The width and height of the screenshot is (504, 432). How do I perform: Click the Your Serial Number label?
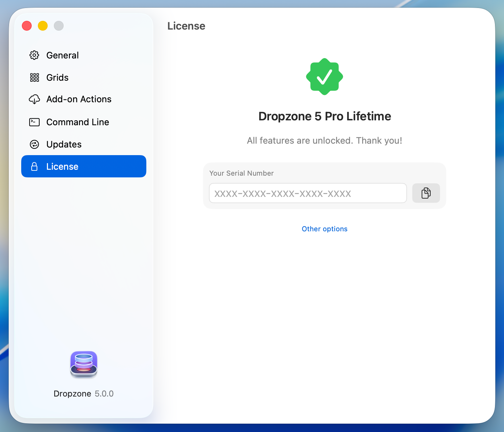pyautogui.click(x=242, y=173)
